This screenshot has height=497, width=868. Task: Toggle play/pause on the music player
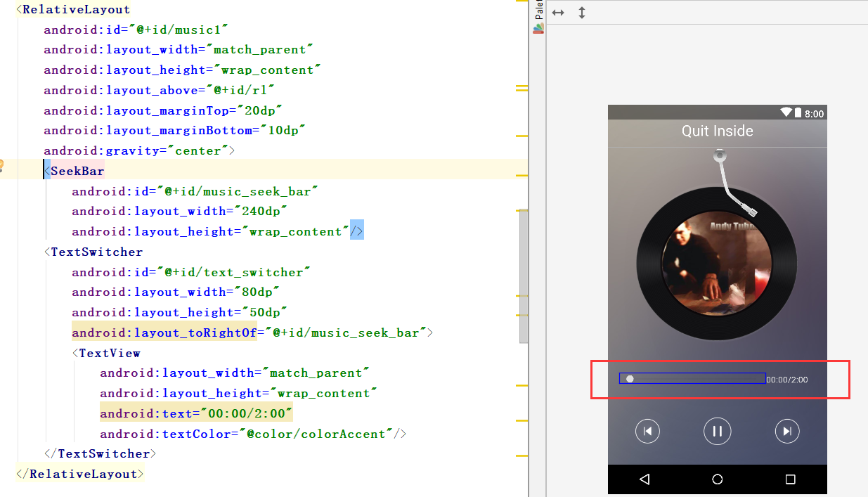pyautogui.click(x=717, y=431)
